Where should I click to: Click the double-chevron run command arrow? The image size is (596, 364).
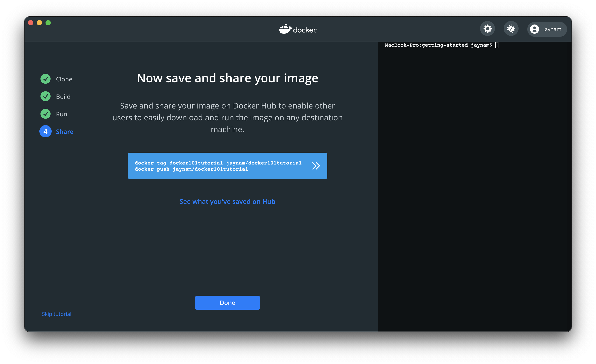pos(316,166)
